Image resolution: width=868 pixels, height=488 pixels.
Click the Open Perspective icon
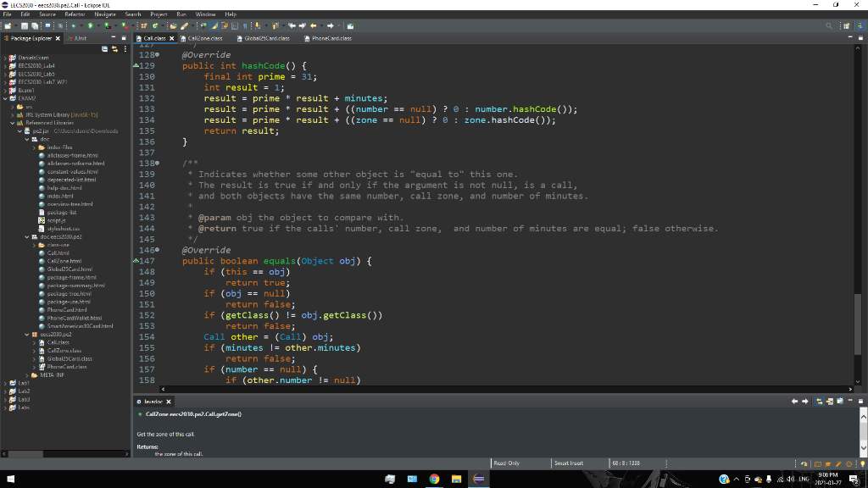coord(847,25)
